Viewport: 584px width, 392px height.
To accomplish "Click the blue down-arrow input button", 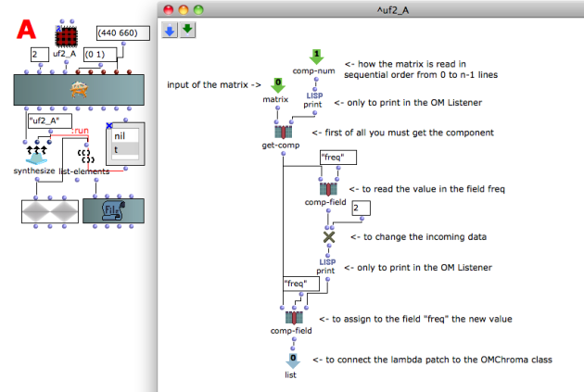I will [170, 31].
